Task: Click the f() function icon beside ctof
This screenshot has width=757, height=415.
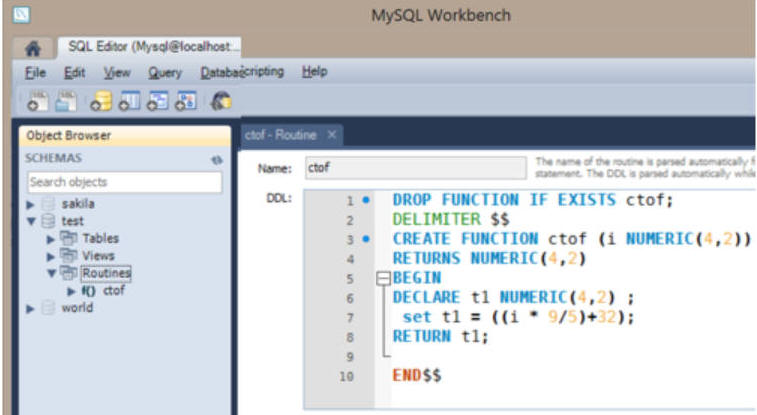Action: (x=88, y=290)
